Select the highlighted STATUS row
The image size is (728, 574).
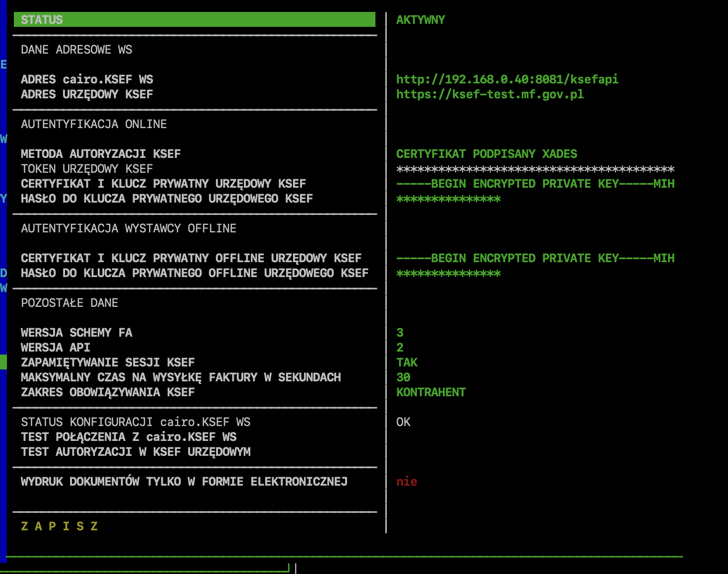coord(194,20)
